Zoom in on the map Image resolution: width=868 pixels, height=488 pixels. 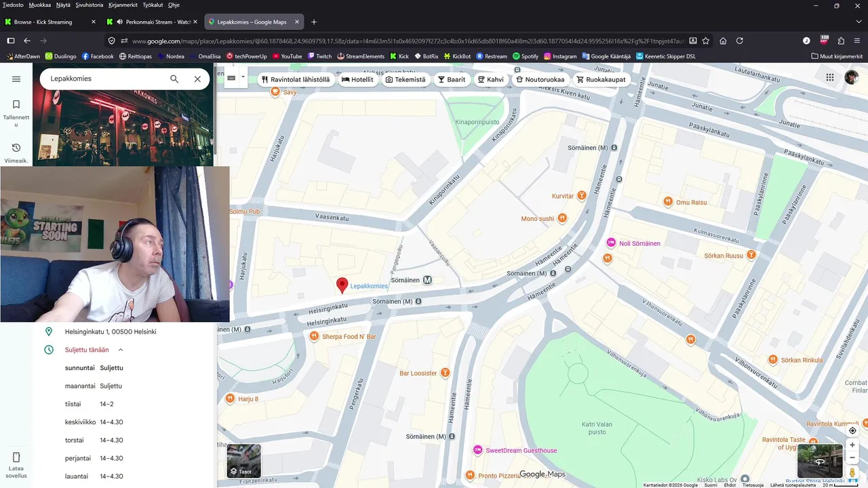[x=852, y=445]
